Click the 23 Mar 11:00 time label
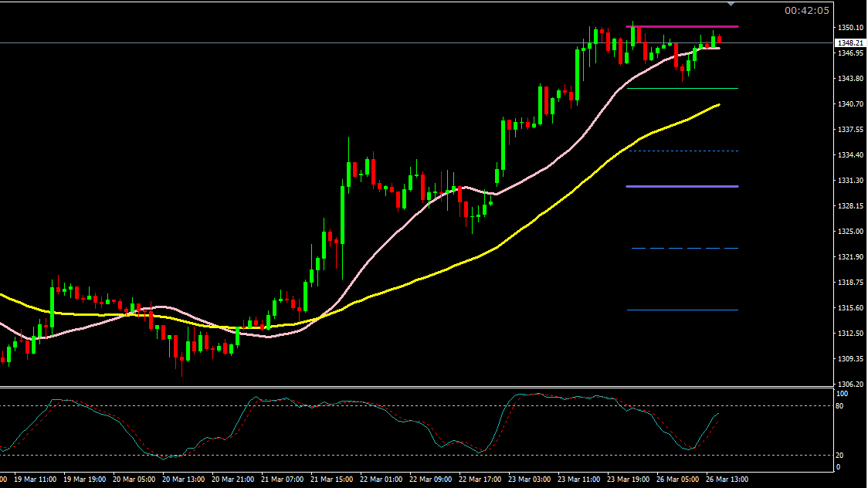 578,479
